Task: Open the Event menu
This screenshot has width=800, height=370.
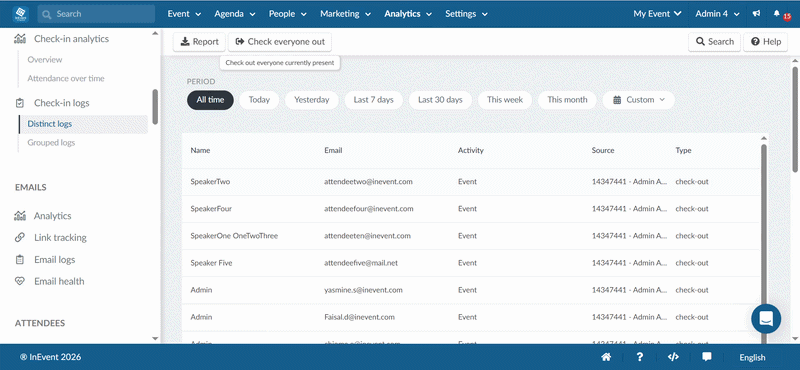Action: (x=184, y=14)
